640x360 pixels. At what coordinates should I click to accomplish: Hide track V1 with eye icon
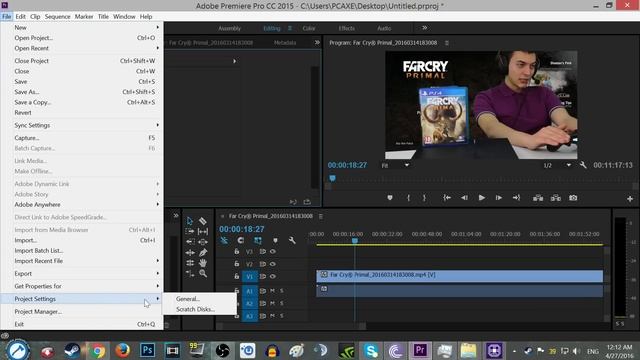tap(273, 277)
